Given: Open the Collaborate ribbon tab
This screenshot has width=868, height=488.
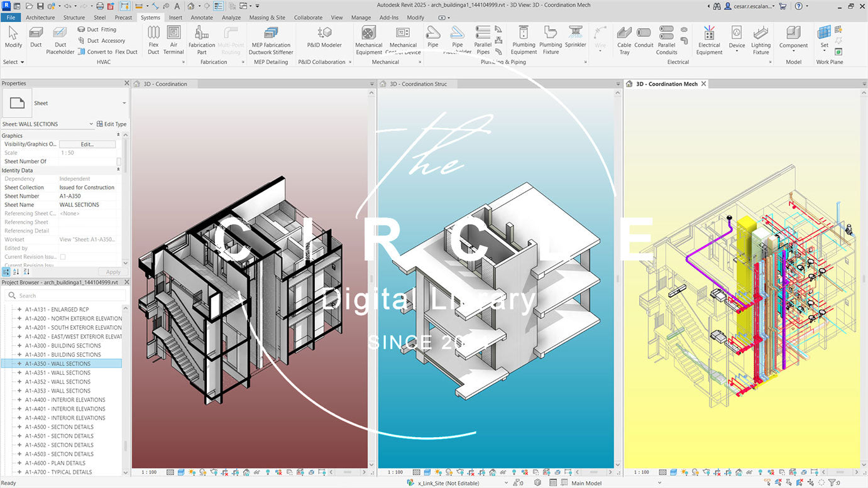Looking at the screenshot, I should point(308,18).
